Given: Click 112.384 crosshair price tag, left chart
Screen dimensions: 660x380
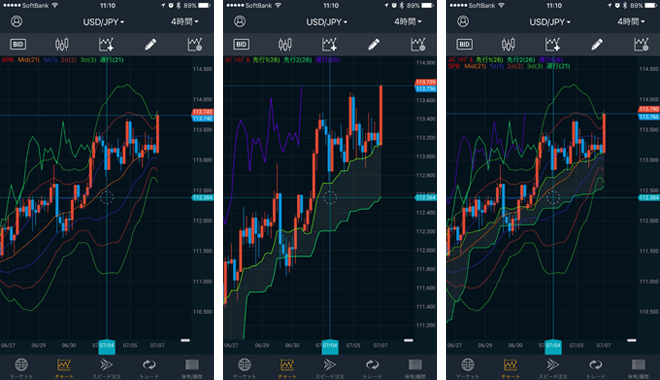Looking at the screenshot, I should pyautogui.click(x=202, y=198).
